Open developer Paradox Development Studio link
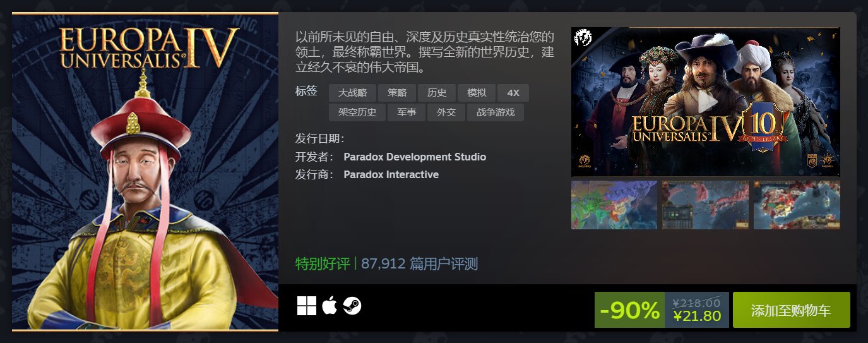The width and height of the screenshot is (868, 343). pyautogui.click(x=415, y=157)
